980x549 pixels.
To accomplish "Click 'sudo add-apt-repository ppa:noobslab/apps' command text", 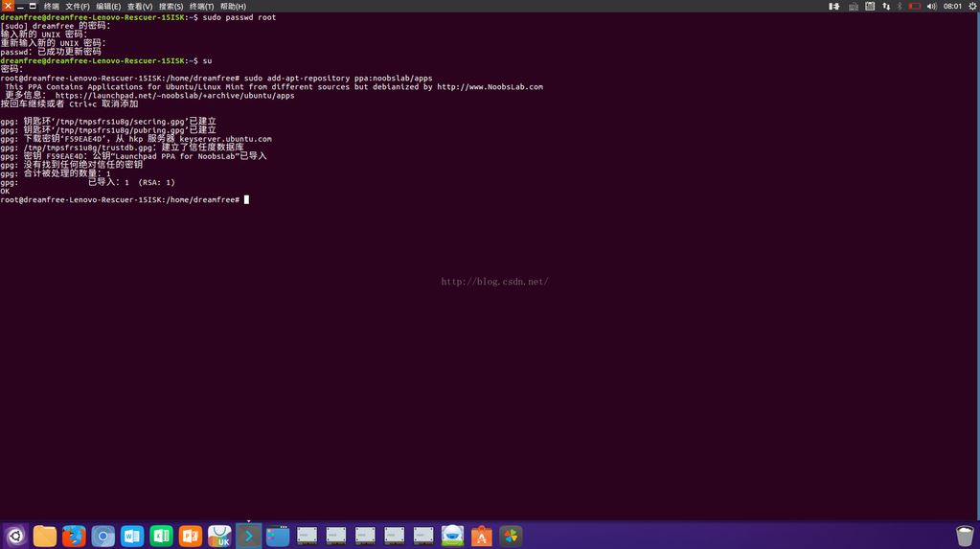I will pyautogui.click(x=338, y=79).
